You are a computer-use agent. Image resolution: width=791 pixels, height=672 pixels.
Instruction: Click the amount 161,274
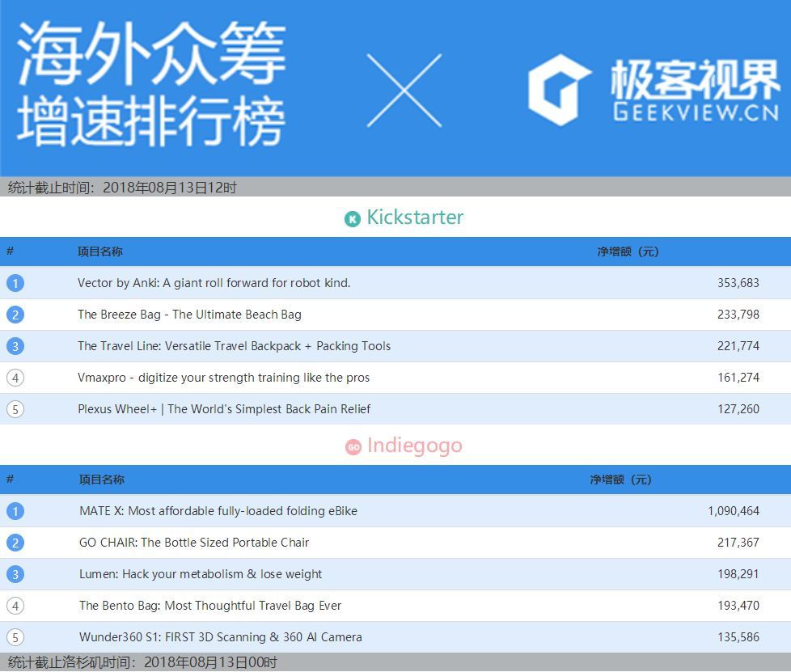coord(738,378)
